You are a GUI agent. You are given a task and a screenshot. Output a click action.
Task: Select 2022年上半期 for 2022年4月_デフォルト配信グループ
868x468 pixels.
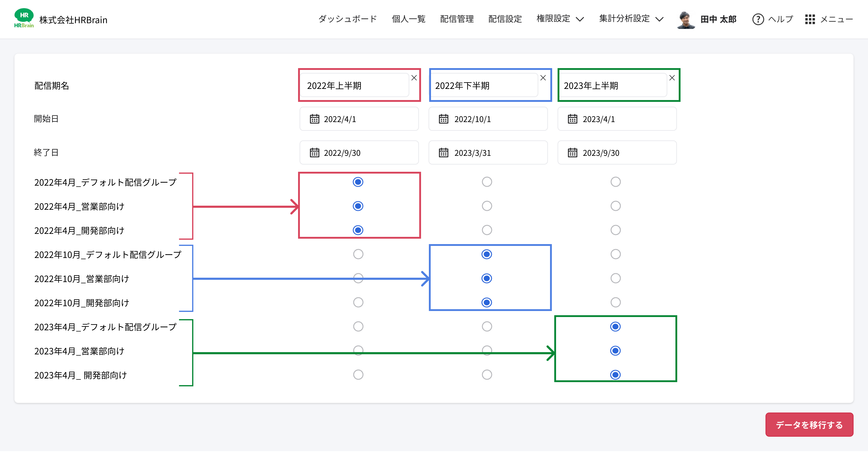click(358, 182)
